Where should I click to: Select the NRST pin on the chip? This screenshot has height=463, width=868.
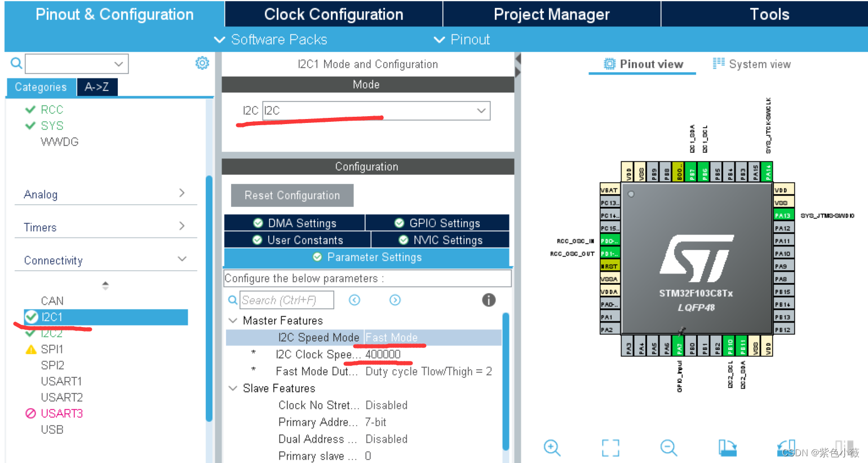pyautogui.click(x=610, y=266)
